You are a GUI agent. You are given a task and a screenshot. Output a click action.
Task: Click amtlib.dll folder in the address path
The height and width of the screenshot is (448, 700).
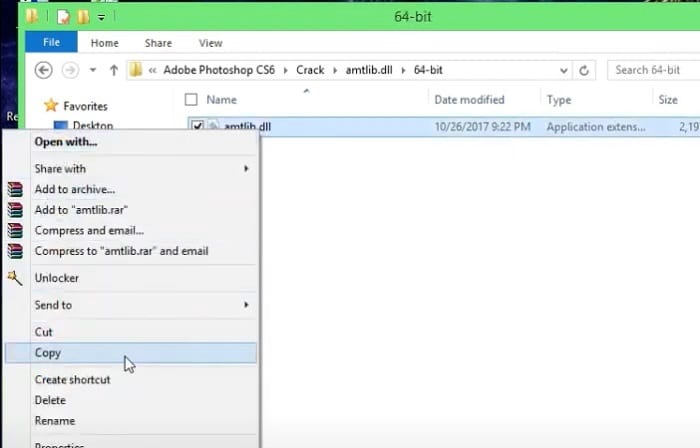click(369, 70)
